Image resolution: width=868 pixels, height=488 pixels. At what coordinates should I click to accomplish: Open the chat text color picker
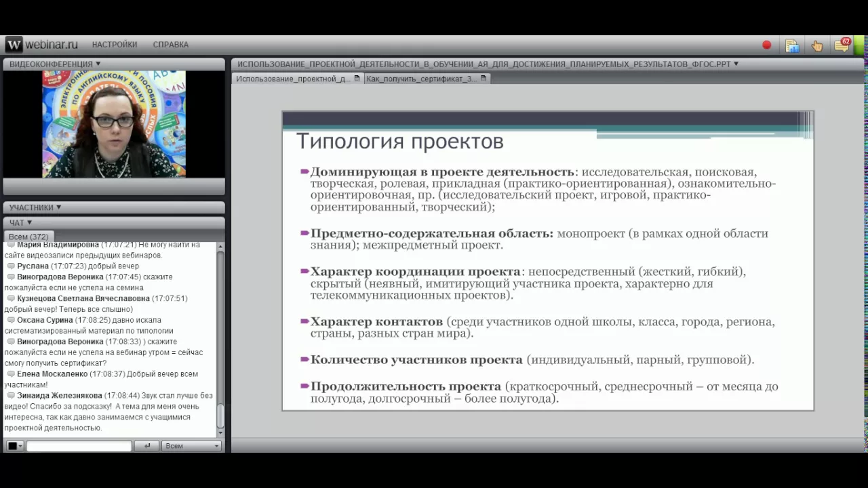[14, 446]
